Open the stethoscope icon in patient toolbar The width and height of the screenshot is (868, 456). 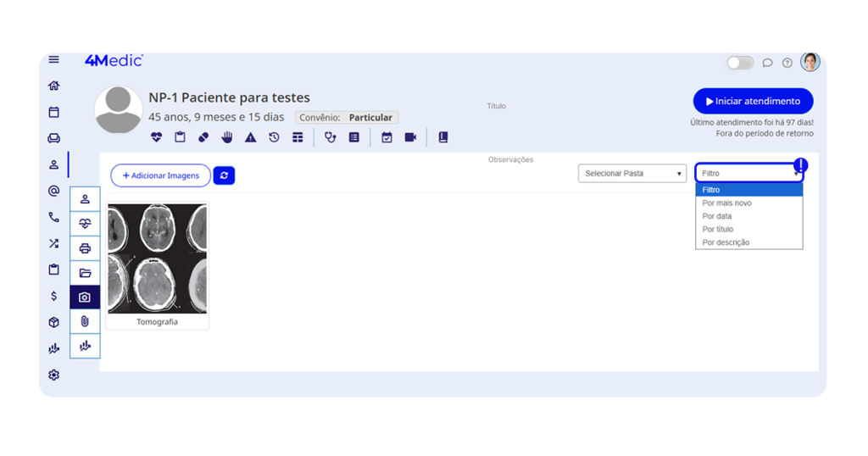tap(331, 137)
